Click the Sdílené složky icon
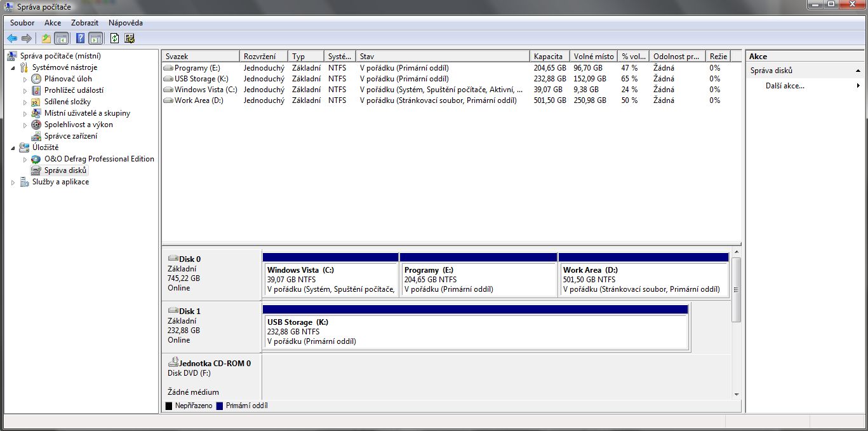 [x=36, y=102]
